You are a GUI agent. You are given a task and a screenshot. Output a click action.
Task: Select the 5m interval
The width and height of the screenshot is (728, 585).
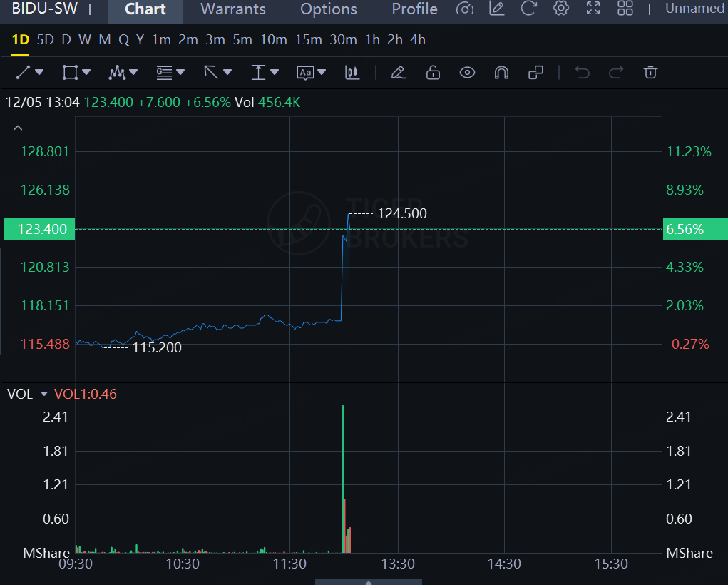(x=242, y=39)
